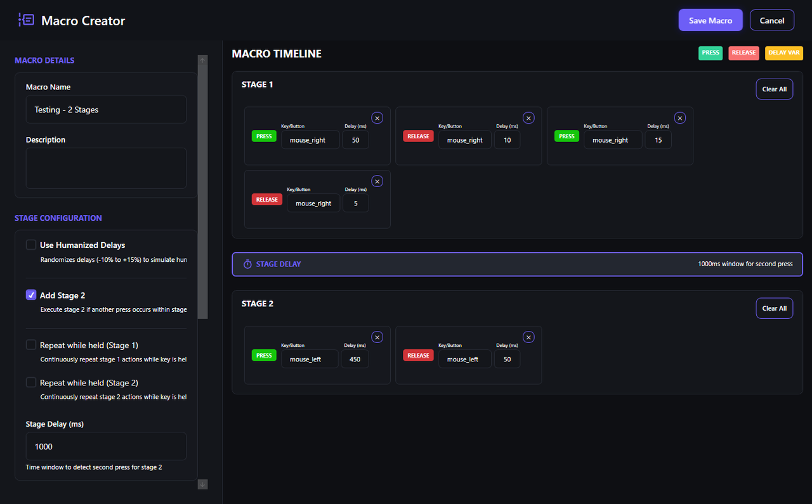Focus the Description text area
This screenshot has height=504, width=812.
pyautogui.click(x=106, y=168)
